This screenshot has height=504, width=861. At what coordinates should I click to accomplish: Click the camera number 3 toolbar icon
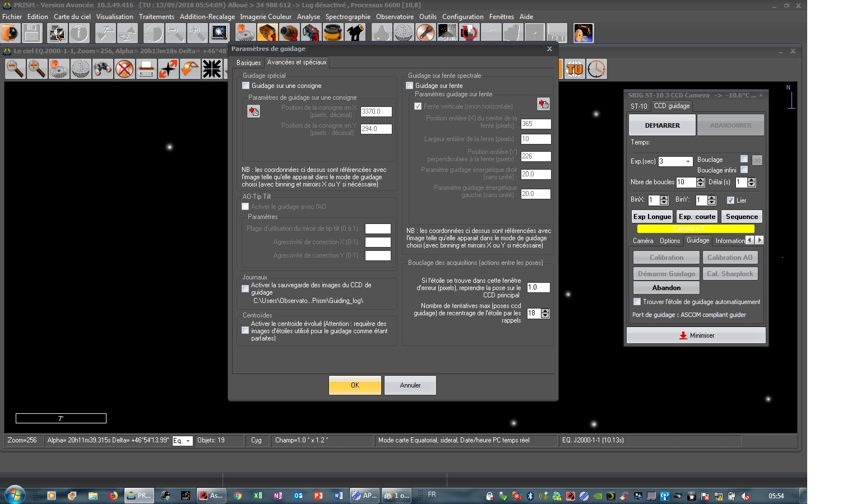point(311,33)
